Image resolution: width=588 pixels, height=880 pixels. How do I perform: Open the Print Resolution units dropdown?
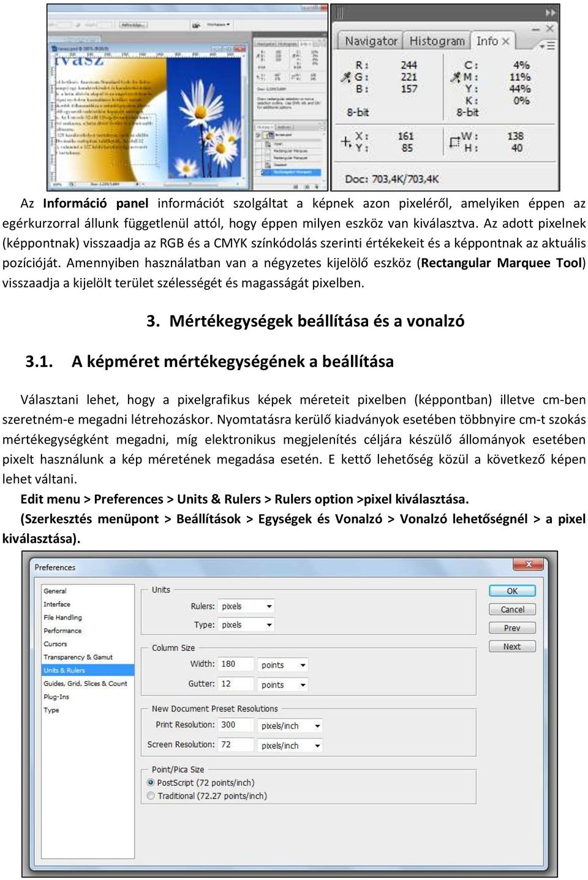click(x=291, y=726)
